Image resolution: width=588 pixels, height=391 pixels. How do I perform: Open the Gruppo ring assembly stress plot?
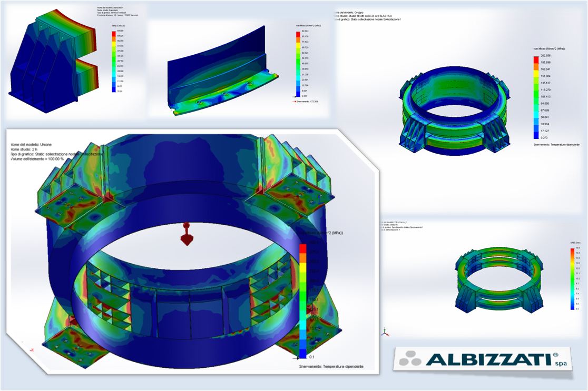(x=455, y=111)
